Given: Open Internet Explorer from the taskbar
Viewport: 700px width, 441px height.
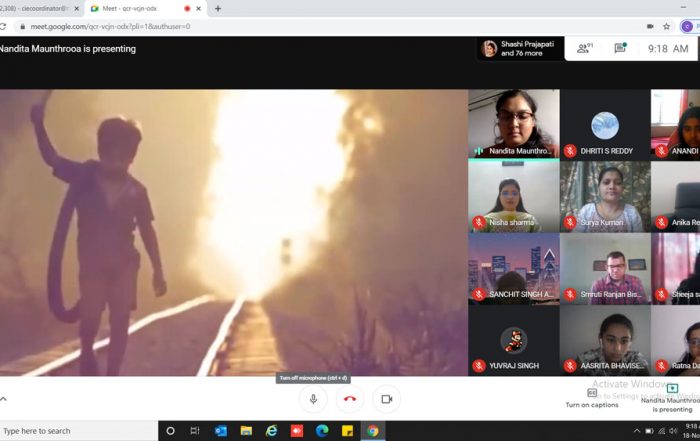Looking at the screenshot, I should 271,431.
